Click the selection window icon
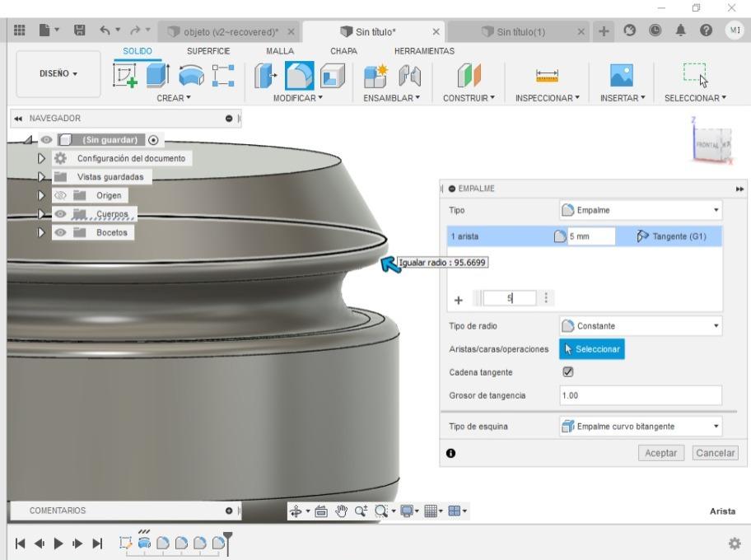 [x=695, y=75]
